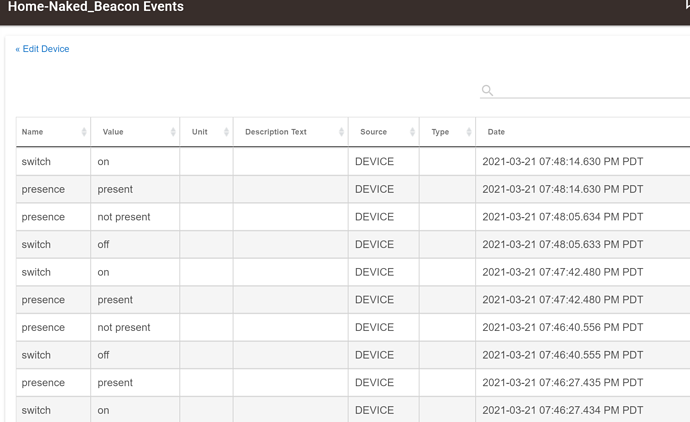690x422 pixels.
Task: Click date cell 07:46:40.556 PM PDT
Action: pyautogui.click(x=562, y=328)
